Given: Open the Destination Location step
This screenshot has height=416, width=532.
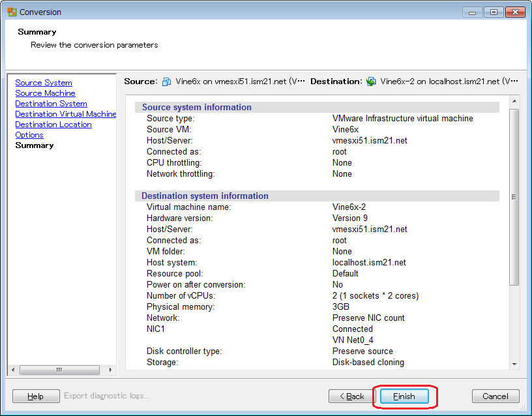Looking at the screenshot, I should (x=53, y=125).
